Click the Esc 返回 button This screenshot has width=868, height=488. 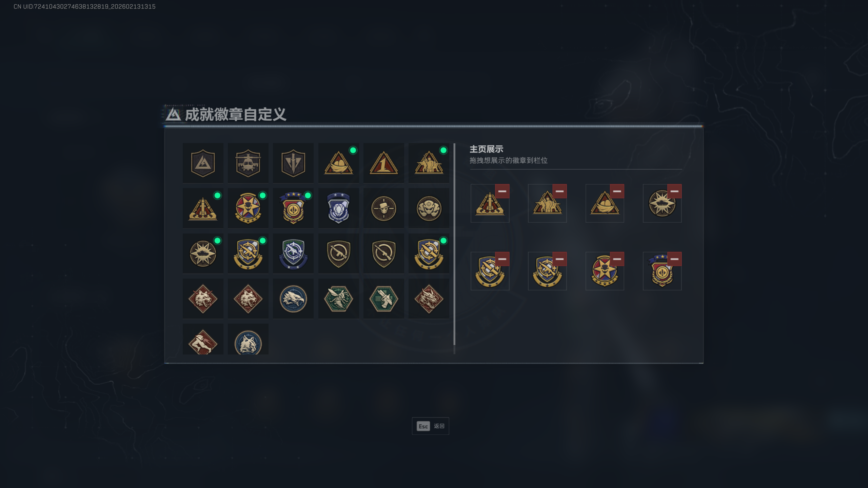click(430, 426)
